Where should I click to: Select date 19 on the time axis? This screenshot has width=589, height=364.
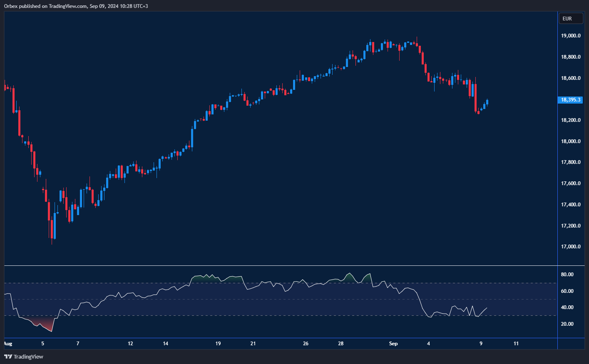tap(218, 344)
